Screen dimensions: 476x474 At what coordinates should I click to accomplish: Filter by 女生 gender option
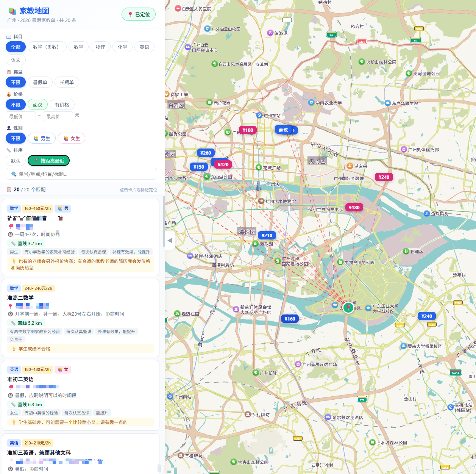pos(71,138)
